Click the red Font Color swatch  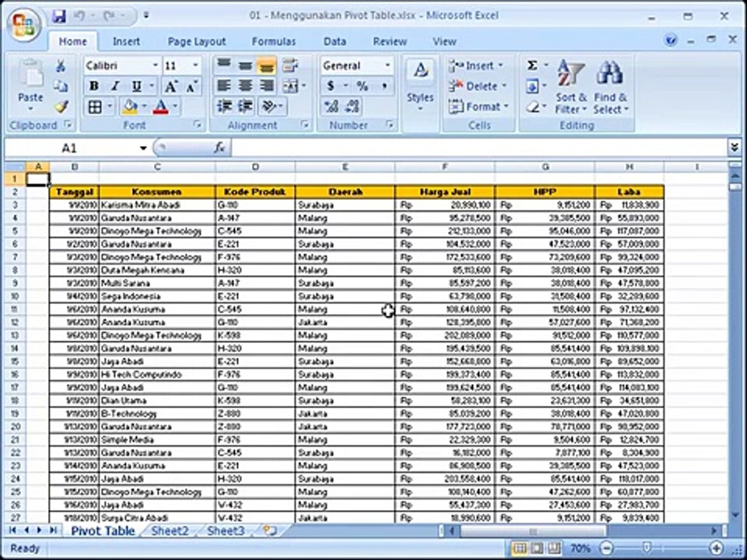161,107
